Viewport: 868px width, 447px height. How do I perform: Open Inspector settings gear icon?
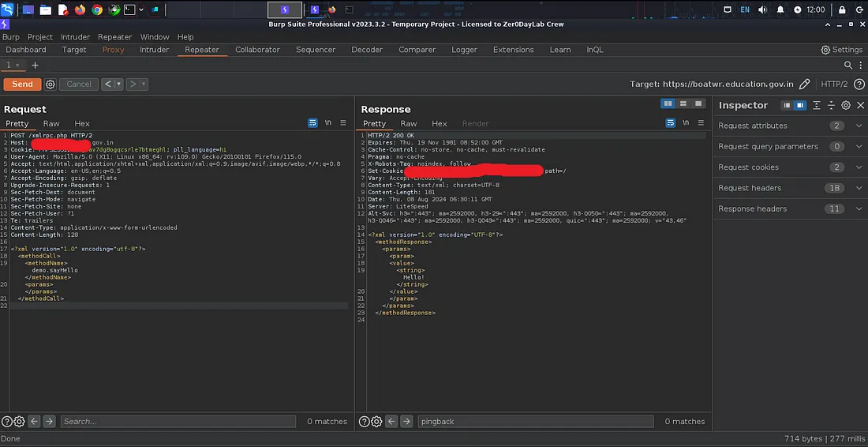(x=846, y=105)
